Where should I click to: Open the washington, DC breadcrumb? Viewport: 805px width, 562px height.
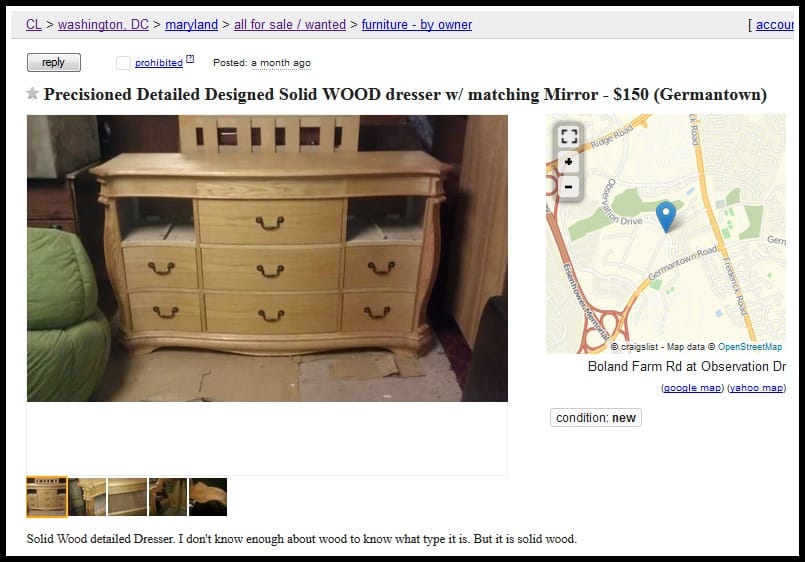click(103, 24)
